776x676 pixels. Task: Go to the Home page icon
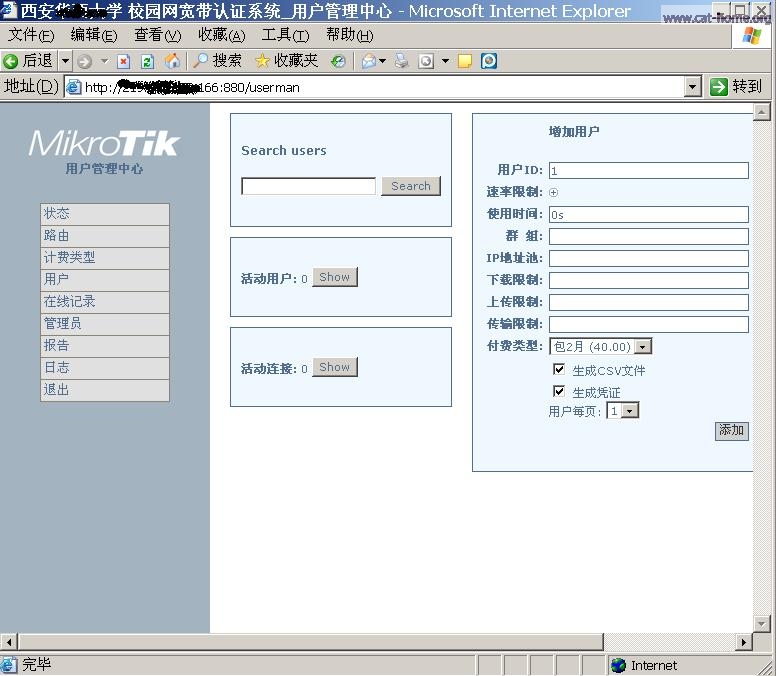coord(172,61)
